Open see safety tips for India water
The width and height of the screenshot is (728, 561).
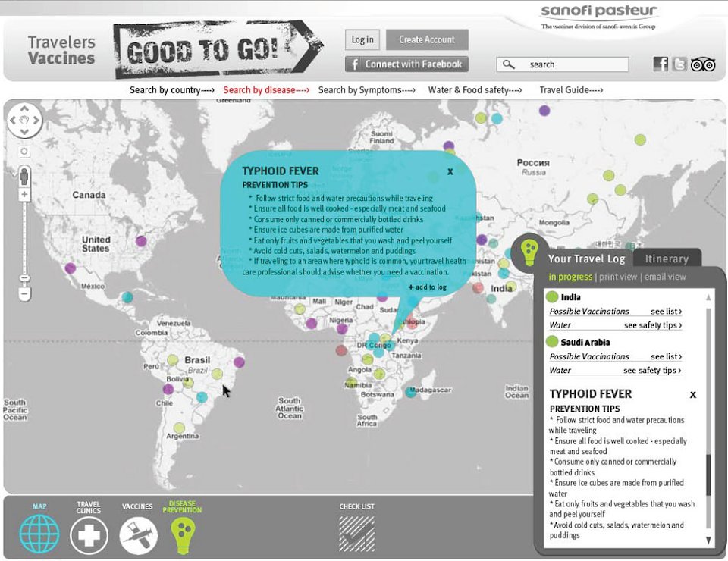pos(653,325)
